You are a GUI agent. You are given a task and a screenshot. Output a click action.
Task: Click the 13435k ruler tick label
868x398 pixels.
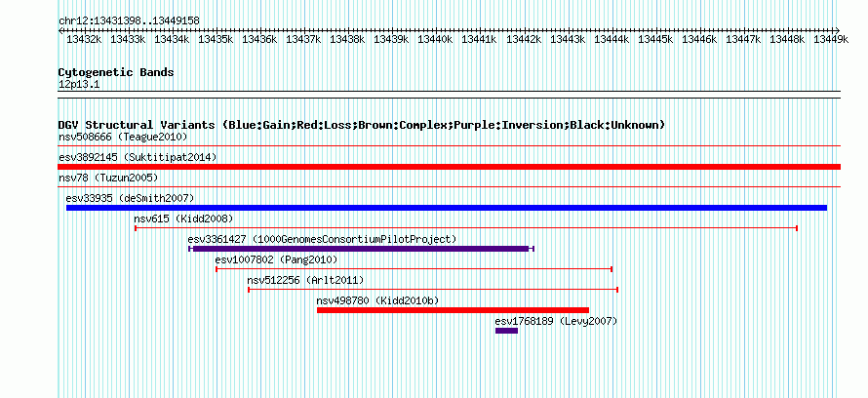coord(216,39)
